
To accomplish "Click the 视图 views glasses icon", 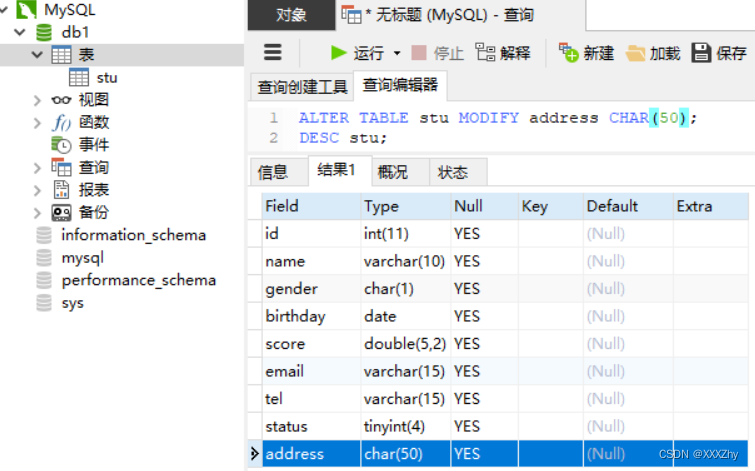I will click(x=61, y=100).
